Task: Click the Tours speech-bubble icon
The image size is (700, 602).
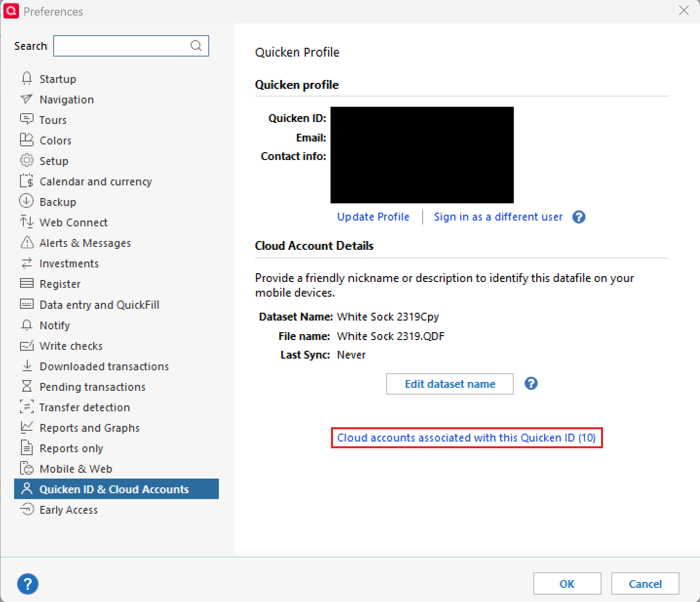Action: pyautogui.click(x=27, y=120)
